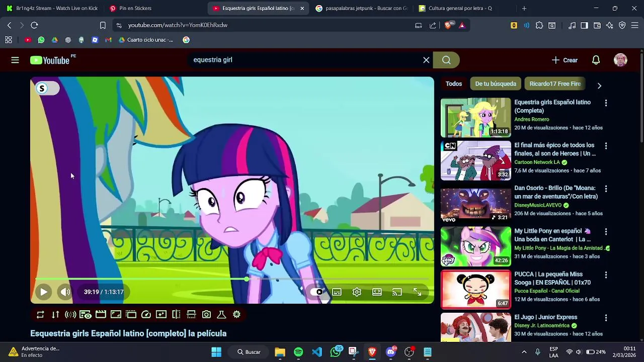Select the Ricardo17 Free Fire chip
Image resolution: width=644 pixels, height=362 pixels.
point(555,83)
